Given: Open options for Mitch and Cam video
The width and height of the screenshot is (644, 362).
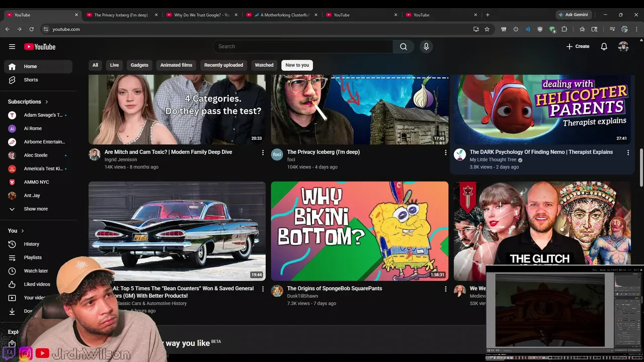Looking at the screenshot, I should point(263,152).
